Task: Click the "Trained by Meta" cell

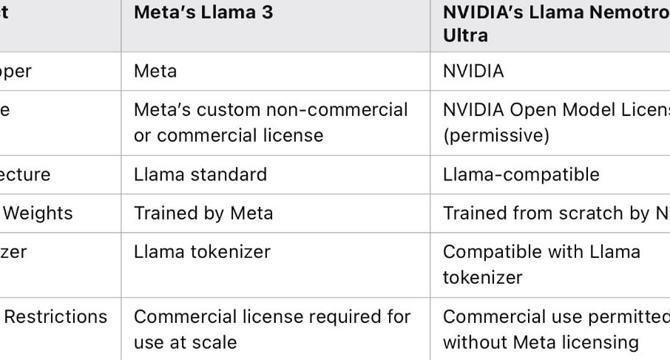Action: [x=276, y=213]
